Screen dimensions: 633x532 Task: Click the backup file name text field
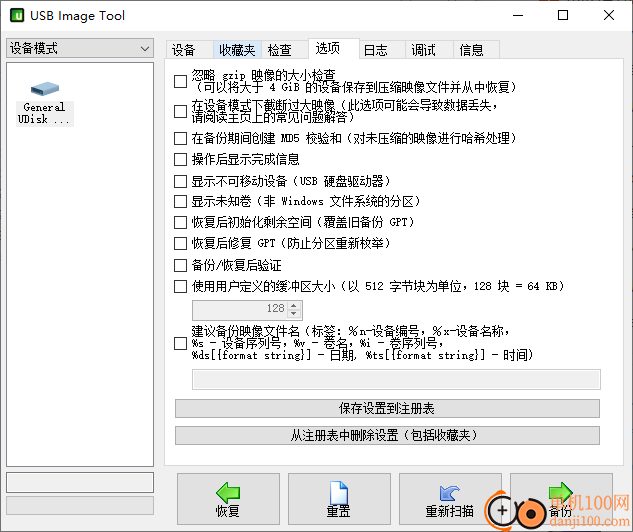396,379
